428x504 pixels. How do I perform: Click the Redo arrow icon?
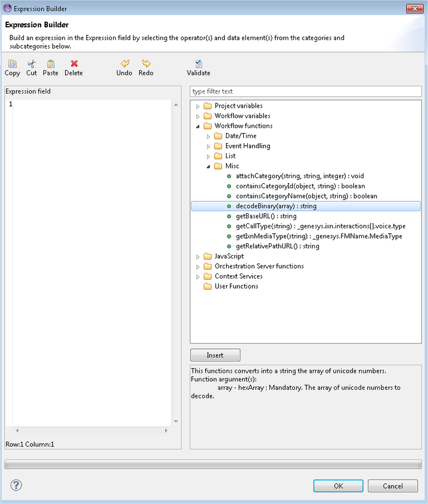pyautogui.click(x=146, y=64)
